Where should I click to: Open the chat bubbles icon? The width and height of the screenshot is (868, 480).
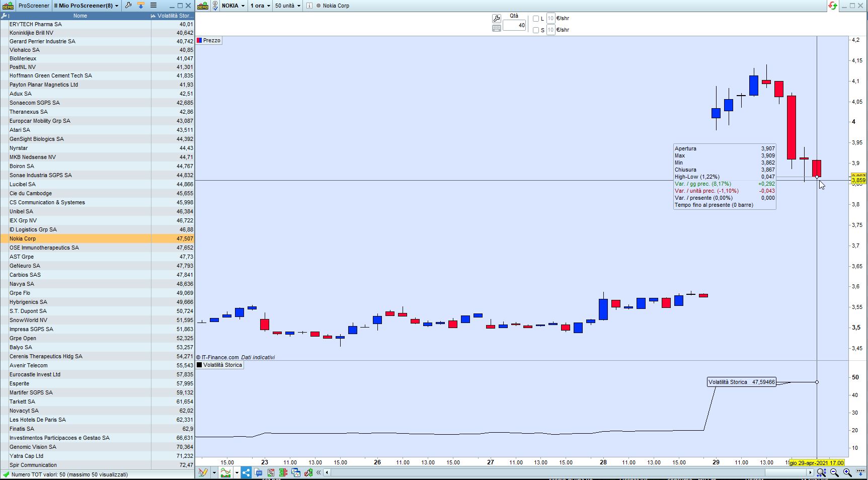259,472
